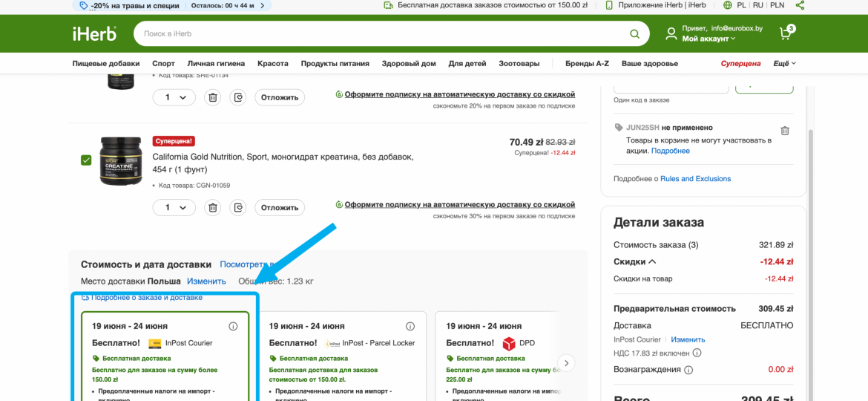Click Изменить next to InPost Courier in summary
Screen dimensions: 868x401
(688, 339)
